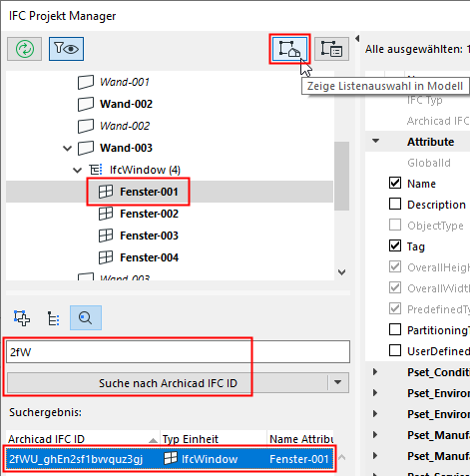This screenshot has width=470, height=476.
Task: Expand the first Pset_Environ property set
Action: point(375,393)
